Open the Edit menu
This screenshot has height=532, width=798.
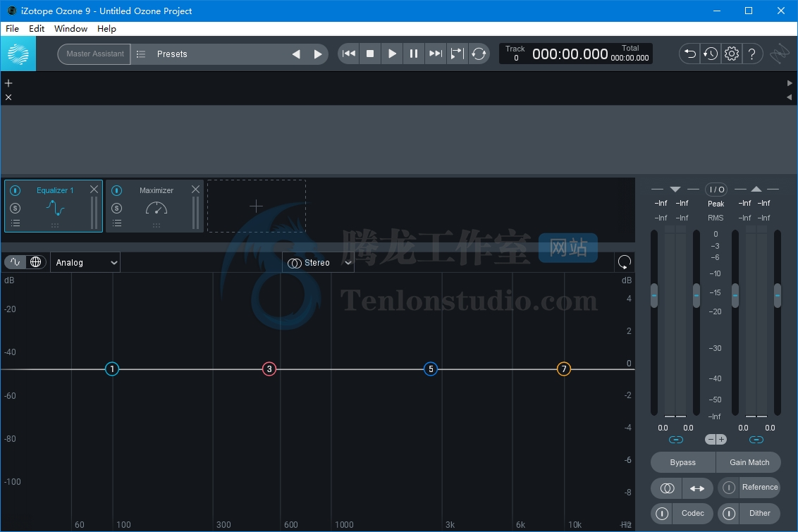[x=37, y=28]
